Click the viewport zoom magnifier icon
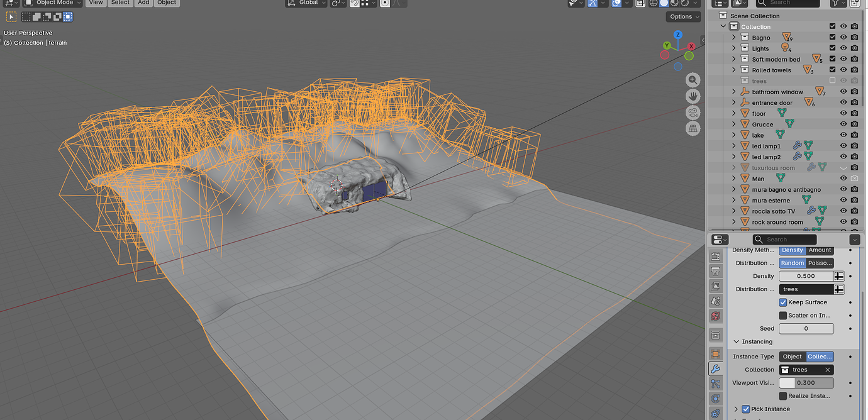Screen dimensions: 868x420 [x=693, y=80]
